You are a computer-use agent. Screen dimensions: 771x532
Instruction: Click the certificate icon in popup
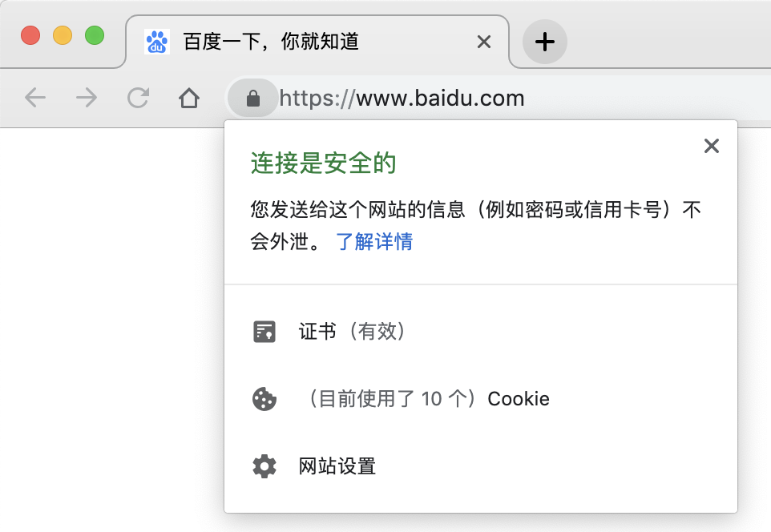264,332
